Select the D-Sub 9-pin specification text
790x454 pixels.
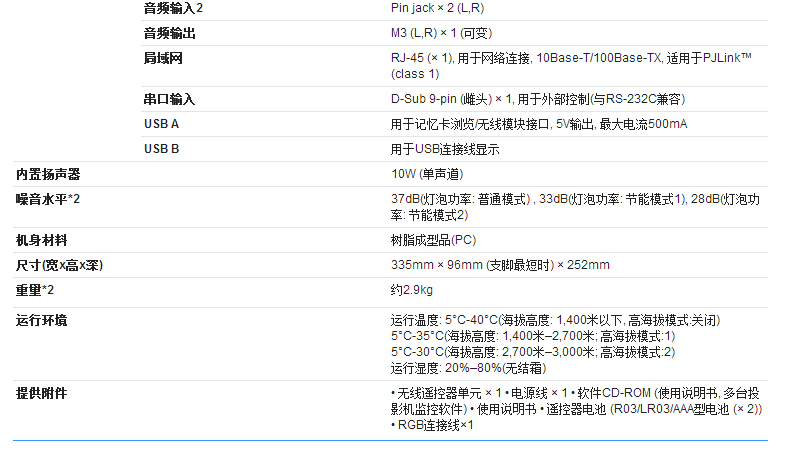click(537, 99)
